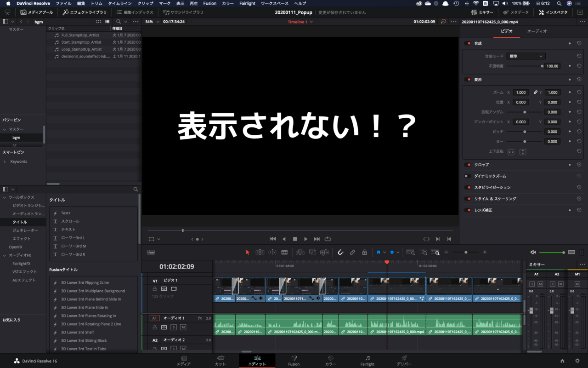Open the Workspace menu in menu bar
Screen dimensions: 588x368
275,3
